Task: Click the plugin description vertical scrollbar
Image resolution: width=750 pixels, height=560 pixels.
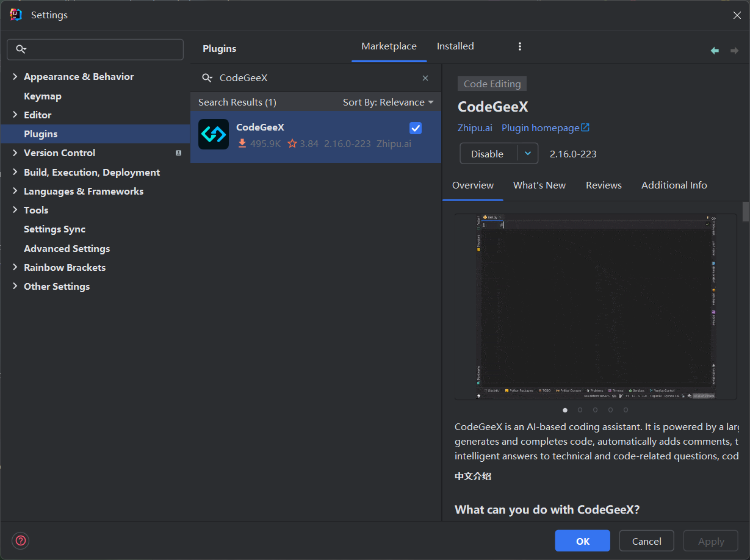Action: tap(745, 211)
